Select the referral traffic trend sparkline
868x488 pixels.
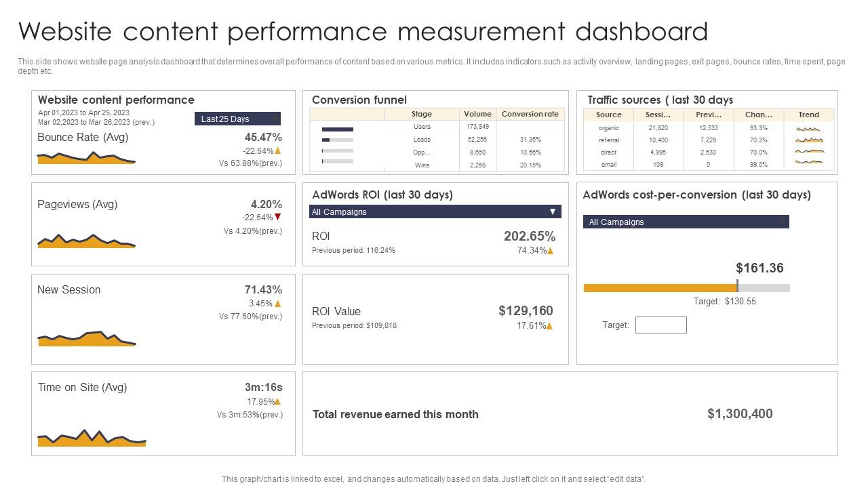(x=808, y=140)
